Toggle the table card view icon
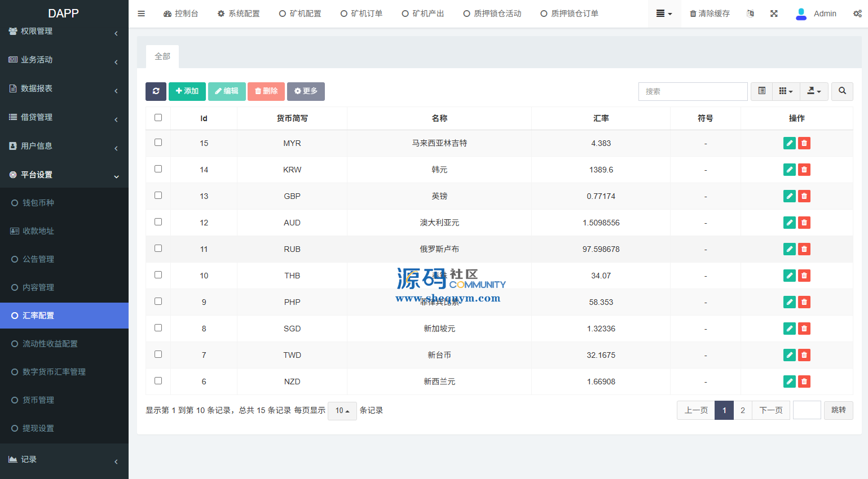 [761, 91]
